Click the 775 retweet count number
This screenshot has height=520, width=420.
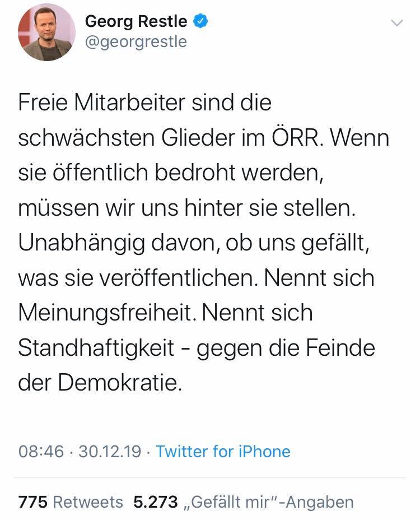click(33, 502)
